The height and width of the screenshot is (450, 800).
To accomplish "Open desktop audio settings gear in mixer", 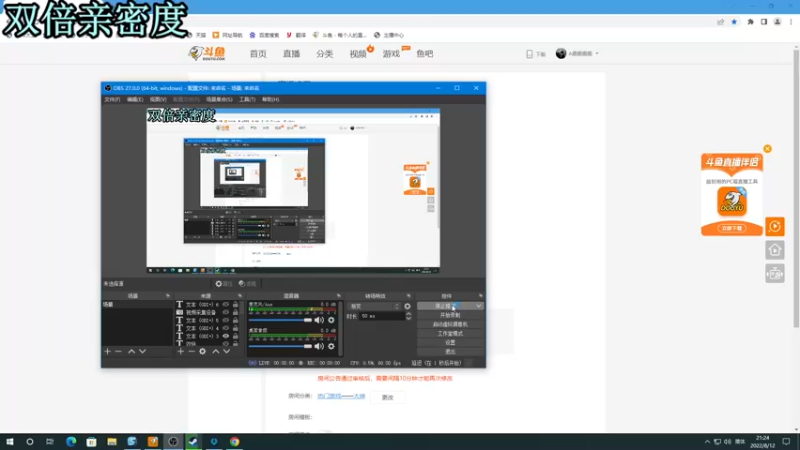I will point(331,346).
